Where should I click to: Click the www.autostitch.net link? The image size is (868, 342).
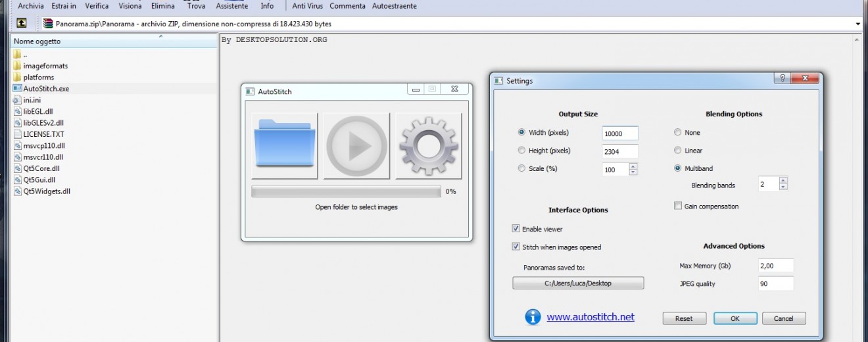click(591, 317)
